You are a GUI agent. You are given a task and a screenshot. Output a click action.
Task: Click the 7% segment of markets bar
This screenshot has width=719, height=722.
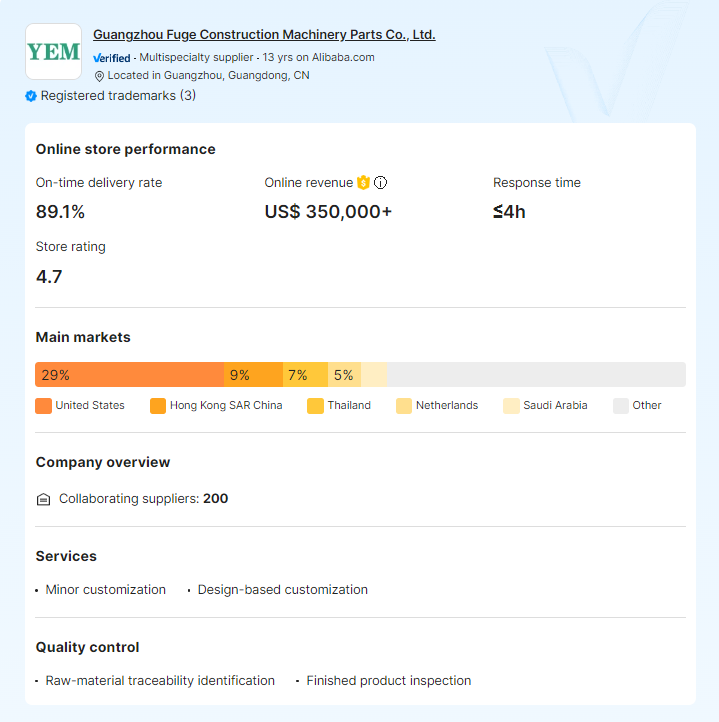305,375
